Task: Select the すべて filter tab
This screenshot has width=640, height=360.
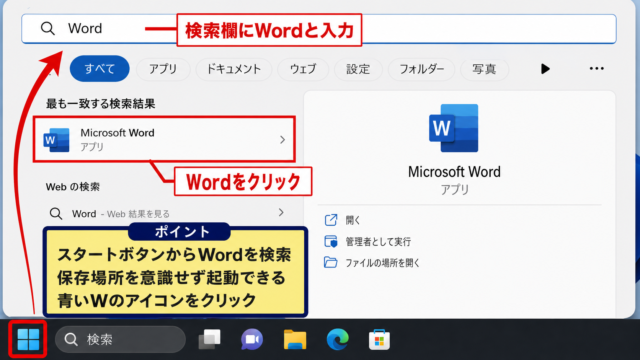Action: coord(100,69)
